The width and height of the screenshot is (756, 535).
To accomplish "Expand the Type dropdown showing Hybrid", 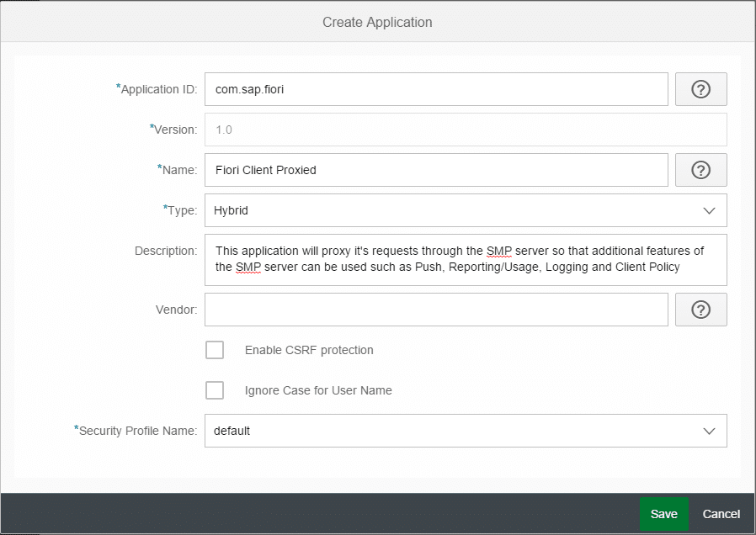I will (x=455, y=211).
